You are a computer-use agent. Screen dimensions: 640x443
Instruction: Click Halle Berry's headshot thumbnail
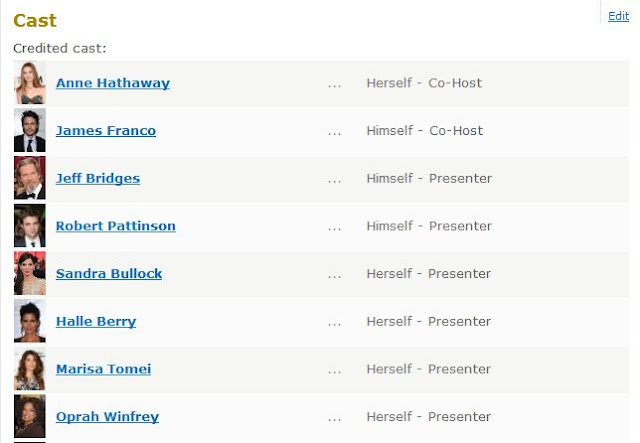point(30,321)
